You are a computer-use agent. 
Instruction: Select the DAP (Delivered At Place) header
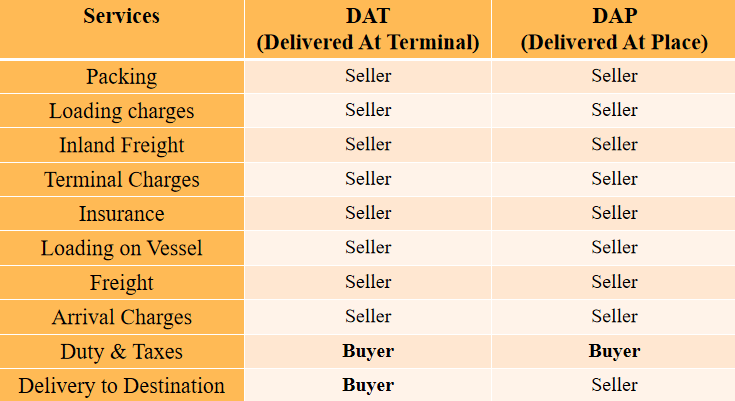[614, 29]
